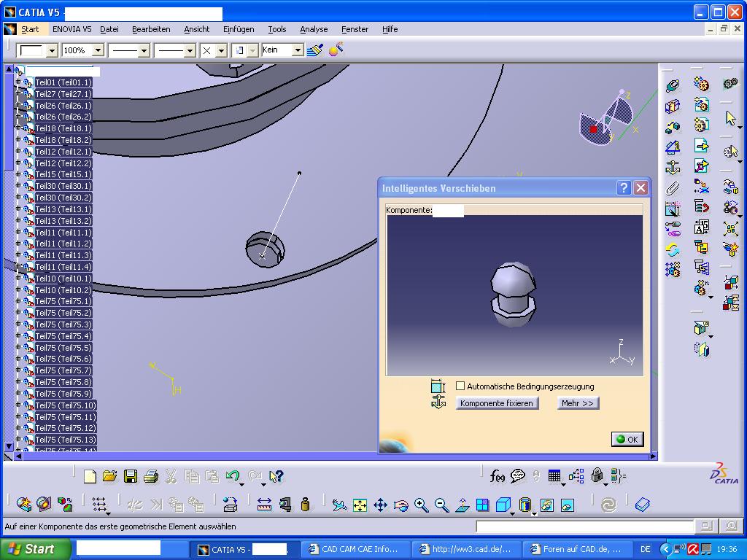
Task: Open the transparency 100% dropdown
Action: pos(98,50)
